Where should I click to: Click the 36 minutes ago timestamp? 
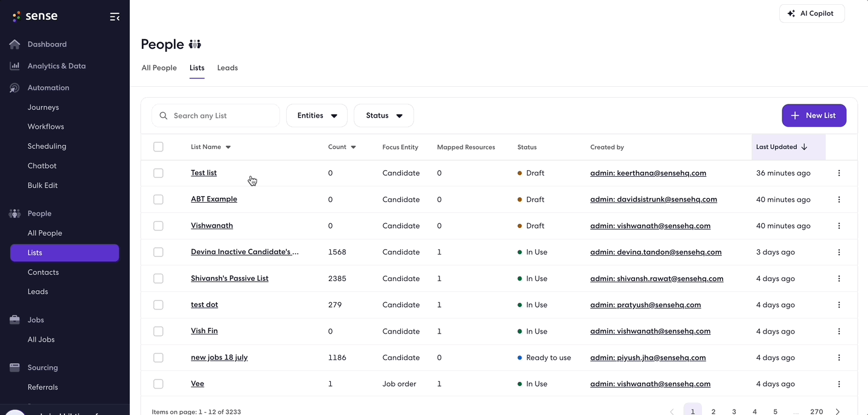click(x=783, y=173)
